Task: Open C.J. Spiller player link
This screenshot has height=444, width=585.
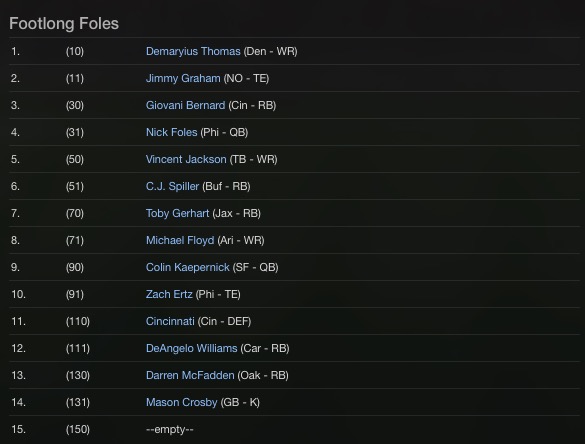Action: (x=172, y=186)
